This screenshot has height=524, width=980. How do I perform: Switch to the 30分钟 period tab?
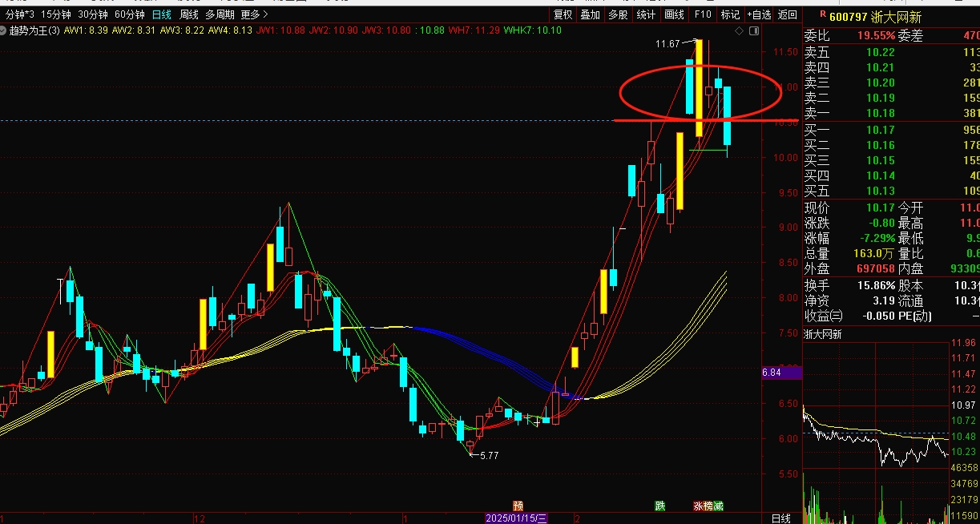coord(93,14)
